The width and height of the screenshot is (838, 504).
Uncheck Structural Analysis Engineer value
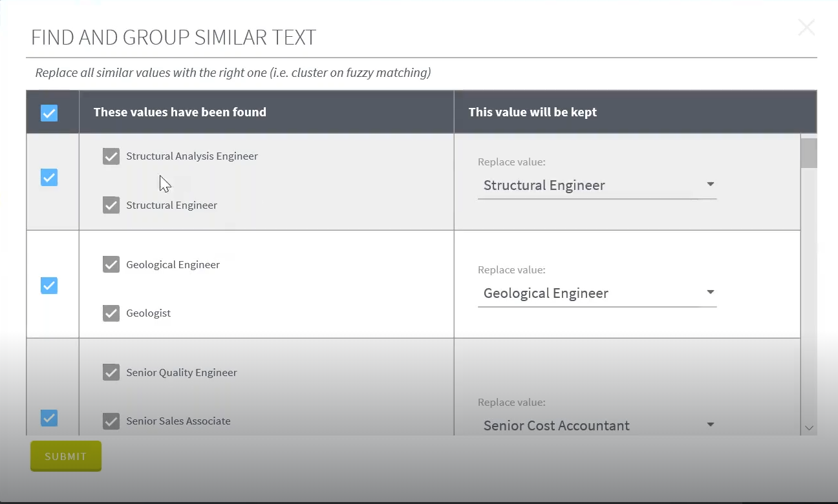coord(111,156)
